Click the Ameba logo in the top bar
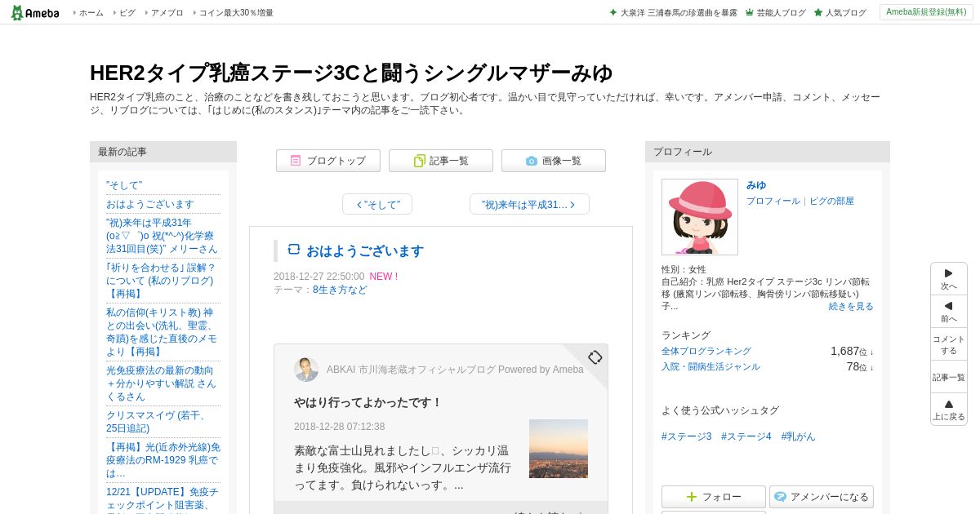Screen dimensions: 980x514 [34, 12]
